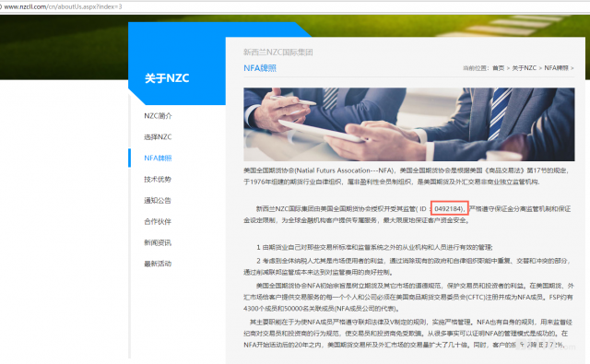Viewport: 590px width, 364px height.
Task: Click the browser address bar URL
Action: [x=63, y=6]
